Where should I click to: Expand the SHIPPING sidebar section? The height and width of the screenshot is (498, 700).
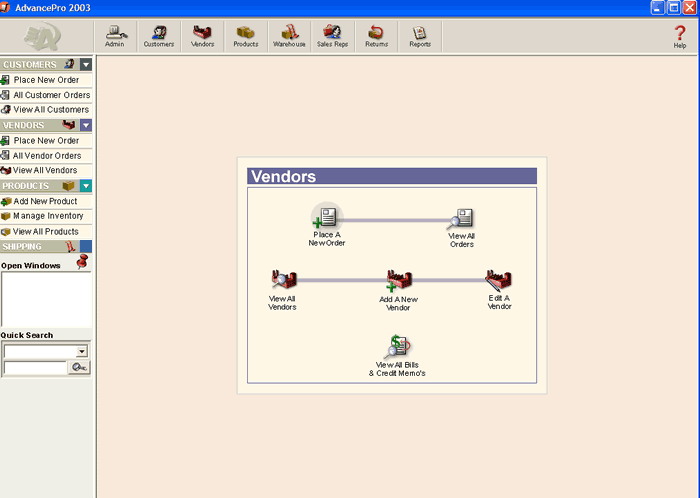point(86,246)
